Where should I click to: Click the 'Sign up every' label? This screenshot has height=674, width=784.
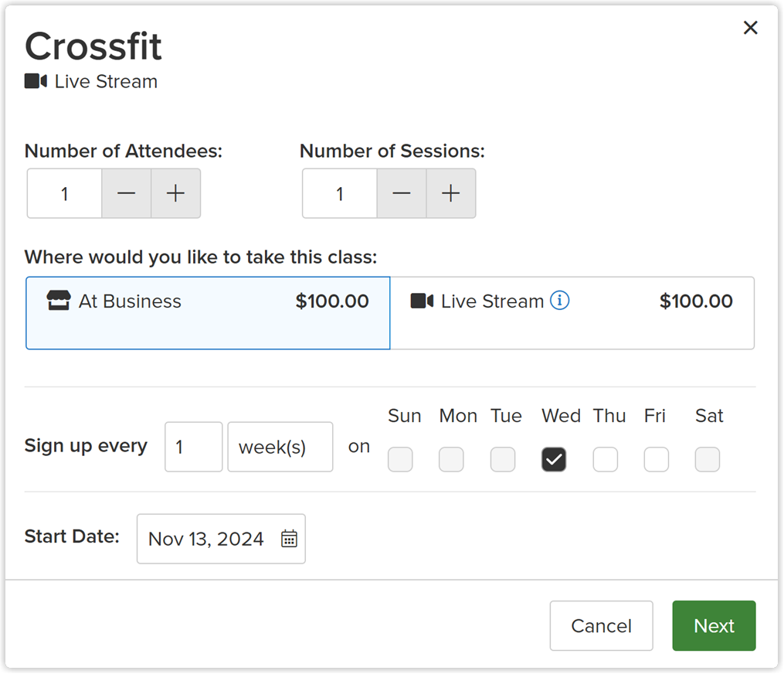86,446
